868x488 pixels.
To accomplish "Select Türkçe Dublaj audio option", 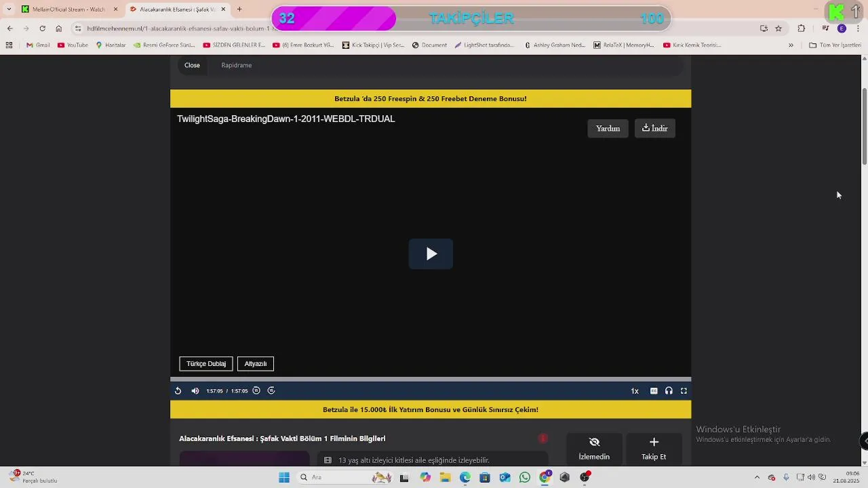I will (206, 364).
